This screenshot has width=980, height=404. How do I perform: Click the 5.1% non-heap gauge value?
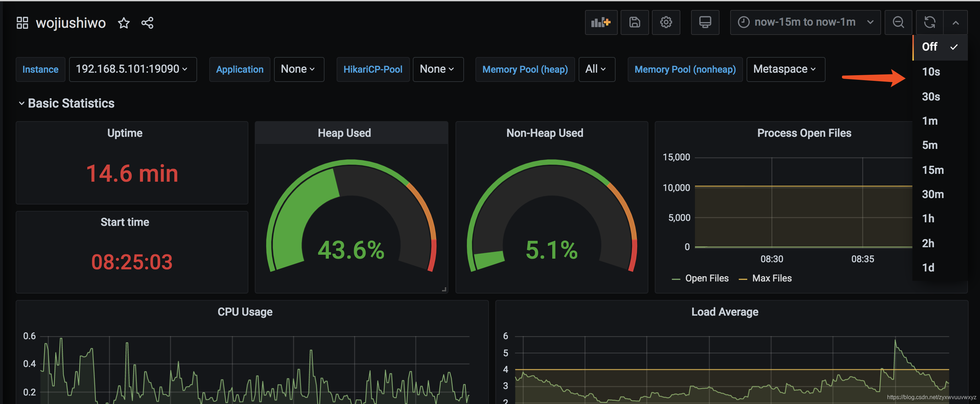tap(552, 250)
